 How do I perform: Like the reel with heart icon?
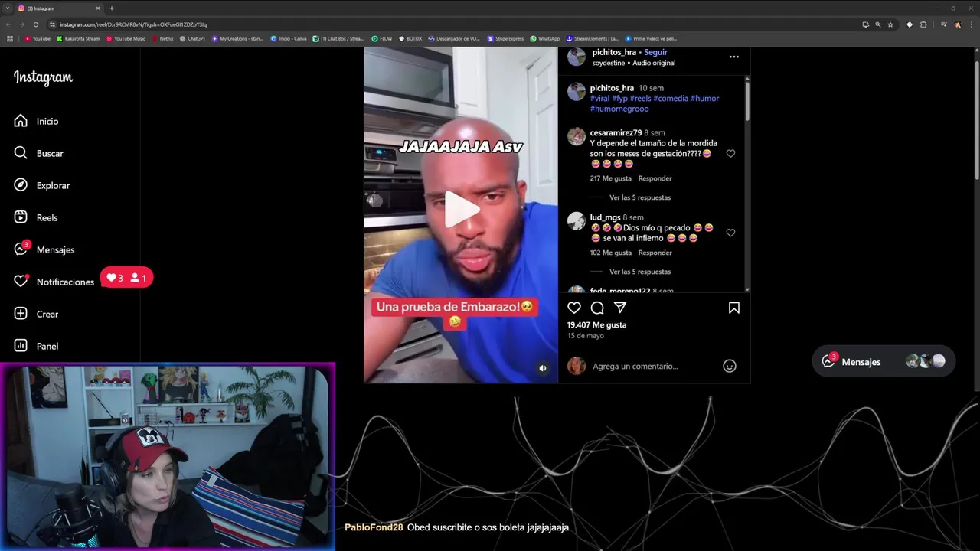(574, 308)
